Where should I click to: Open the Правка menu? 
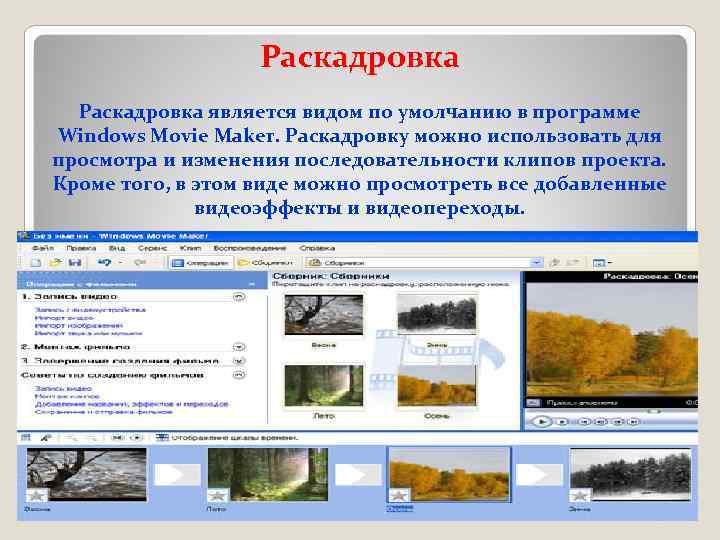point(81,248)
